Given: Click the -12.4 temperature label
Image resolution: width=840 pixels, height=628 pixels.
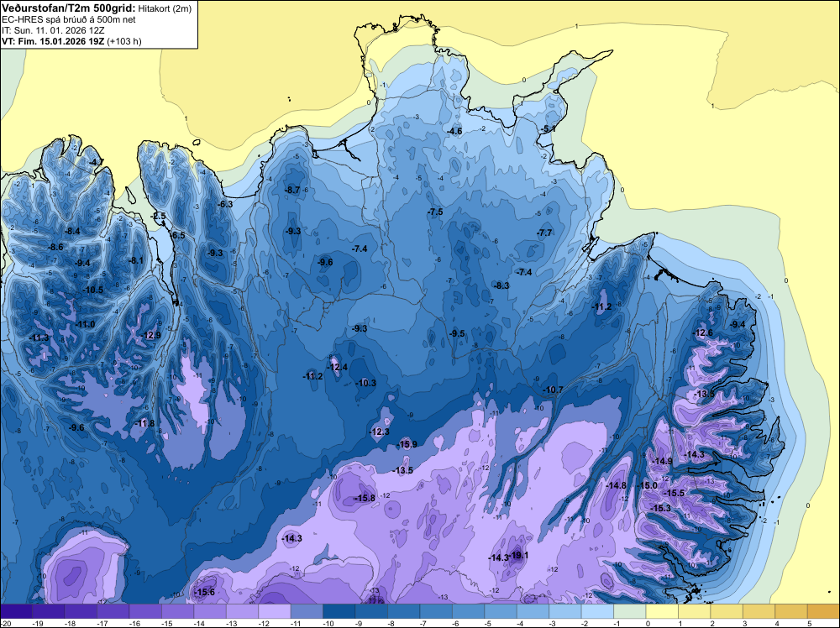Looking at the screenshot, I should (338, 367).
